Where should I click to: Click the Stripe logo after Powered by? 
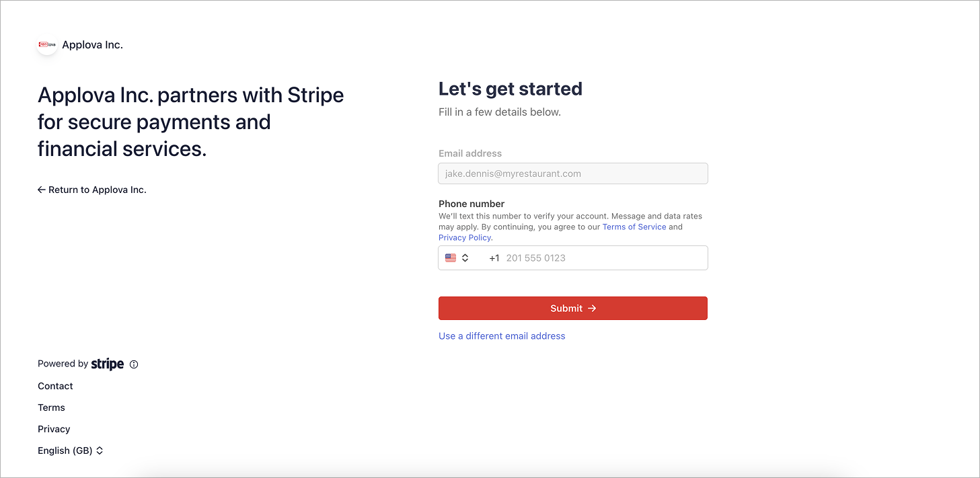click(108, 364)
